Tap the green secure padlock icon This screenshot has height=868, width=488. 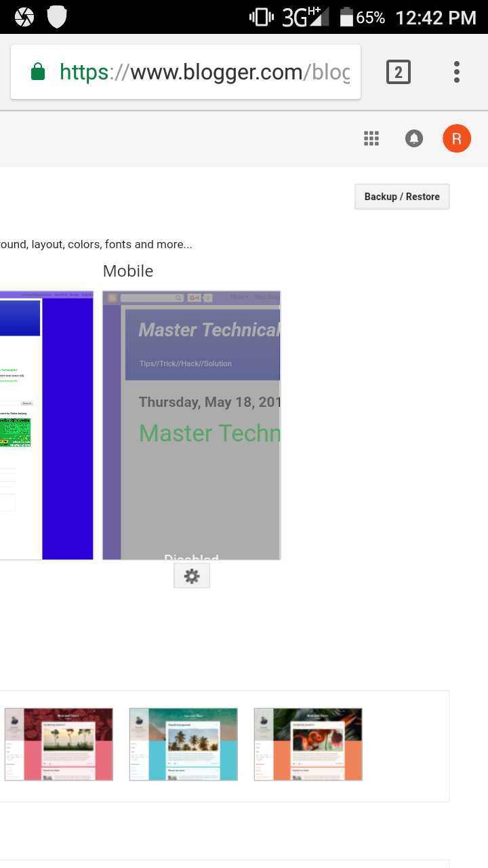pyautogui.click(x=38, y=72)
